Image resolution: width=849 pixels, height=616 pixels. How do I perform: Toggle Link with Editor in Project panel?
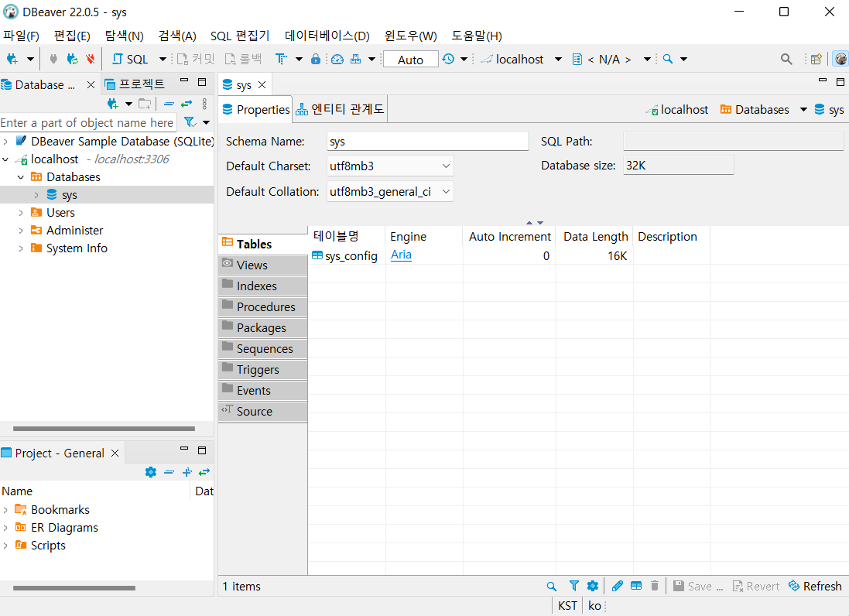(x=204, y=472)
